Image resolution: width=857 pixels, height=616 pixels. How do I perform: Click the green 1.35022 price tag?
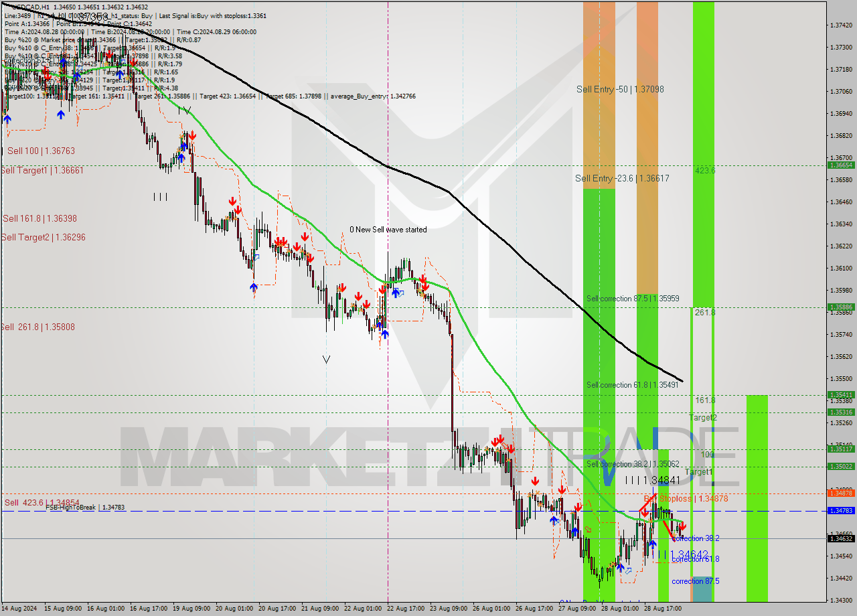[840, 467]
